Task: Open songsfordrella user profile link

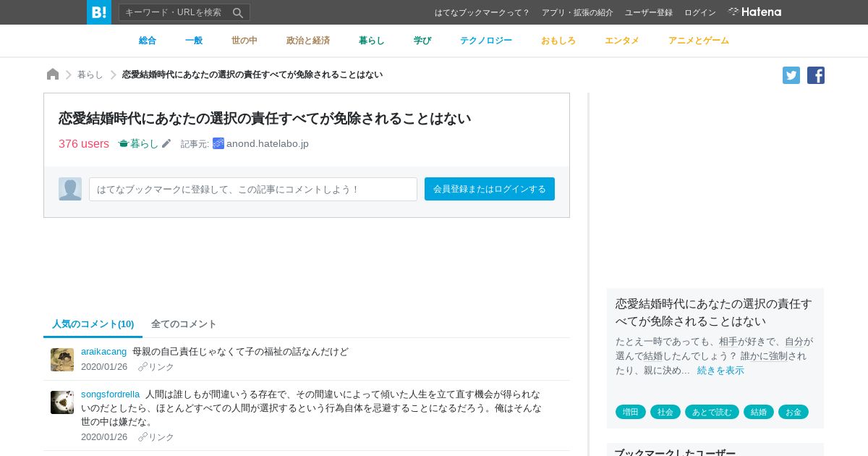Action: click(110, 394)
